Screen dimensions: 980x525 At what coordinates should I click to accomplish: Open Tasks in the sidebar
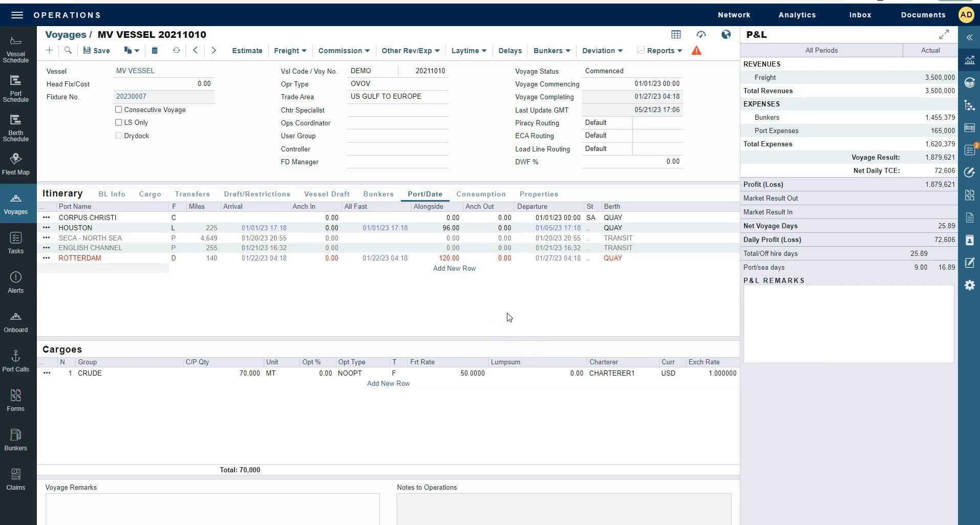(x=16, y=243)
